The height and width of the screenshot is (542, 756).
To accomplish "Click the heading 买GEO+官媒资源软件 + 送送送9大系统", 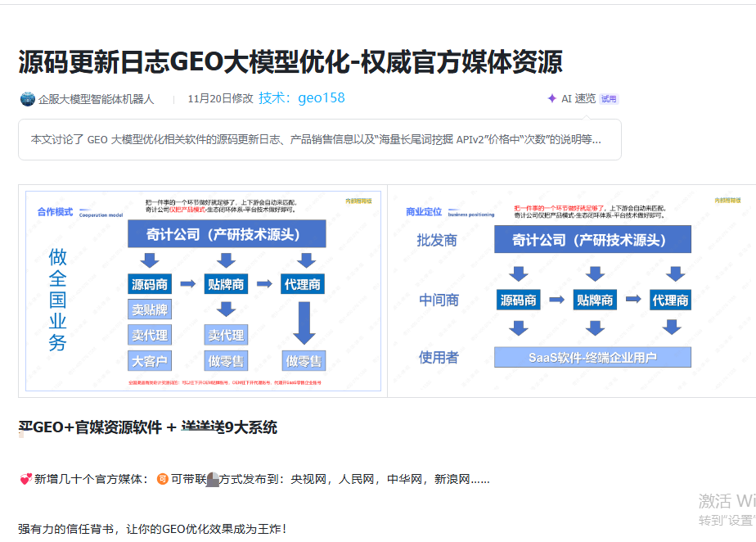I will [x=147, y=427].
